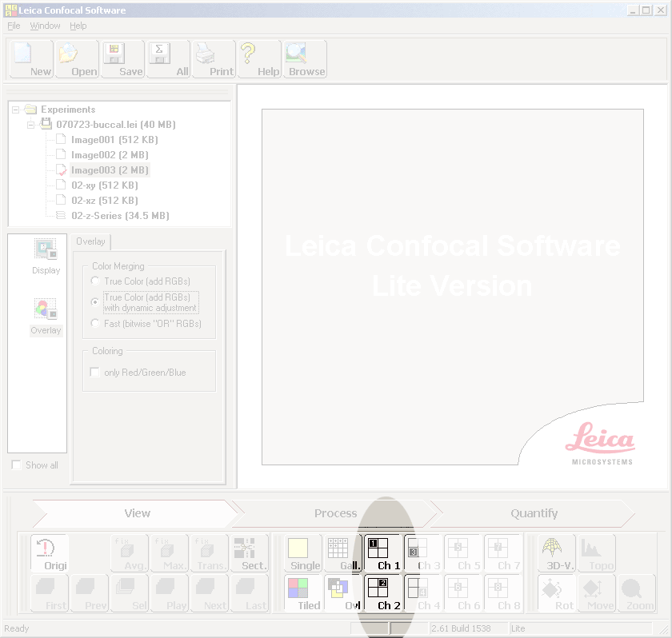Toggle the Show all checkbox
672x638 pixels.
click(16, 465)
